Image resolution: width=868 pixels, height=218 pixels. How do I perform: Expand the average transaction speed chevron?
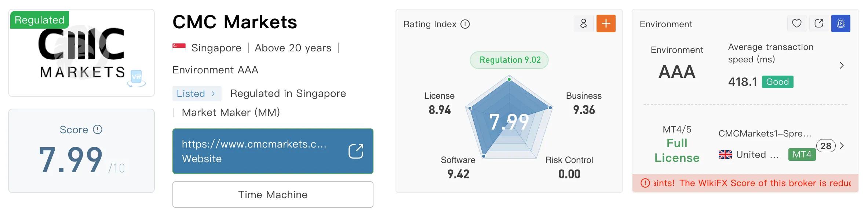click(x=842, y=66)
